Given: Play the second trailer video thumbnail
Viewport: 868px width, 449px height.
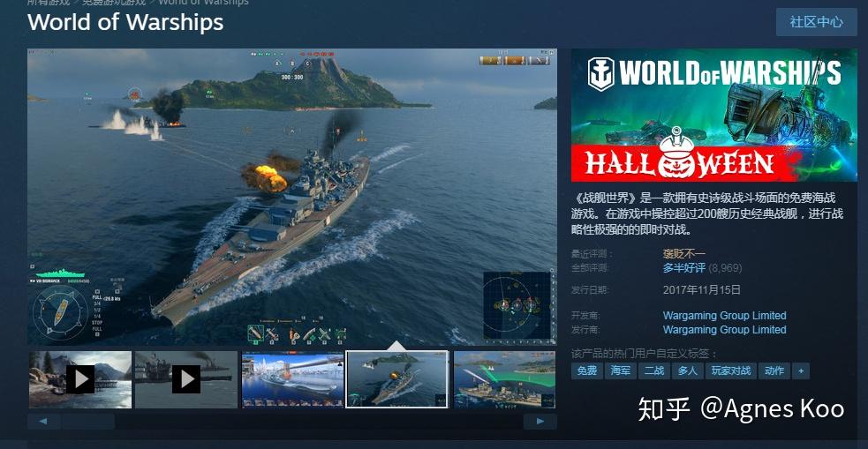Looking at the screenshot, I should (186, 379).
